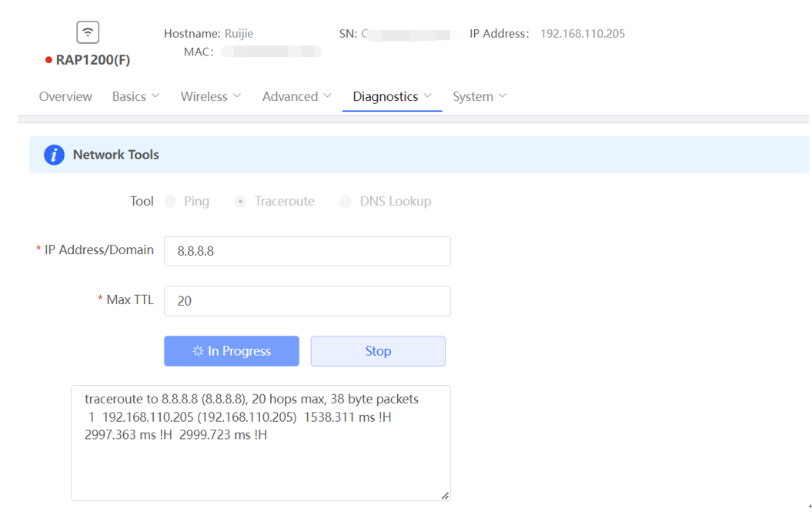Stop the running traceroute

[378, 351]
